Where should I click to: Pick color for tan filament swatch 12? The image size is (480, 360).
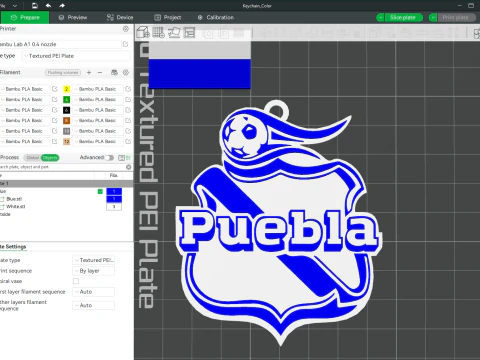click(x=67, y=141)
